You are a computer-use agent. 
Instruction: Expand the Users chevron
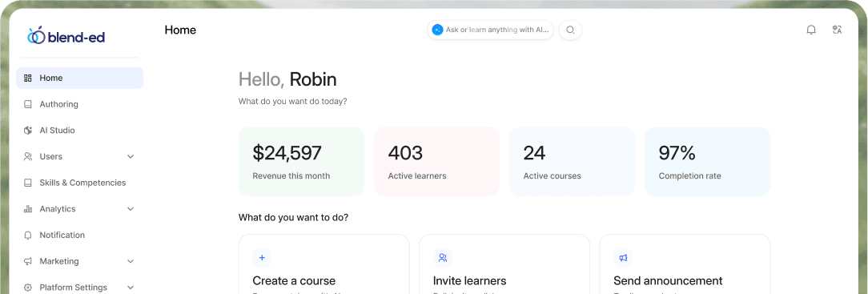pyautogui.click(x=131, y=157)
